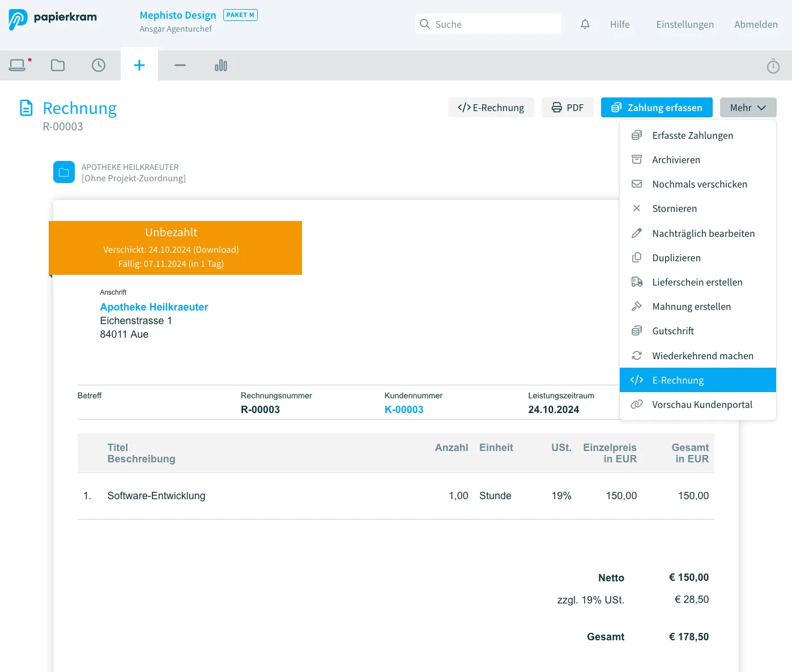Click the Software-Entwicklung line item
This screenshot has width=792, height=672.
[x=156, y=496]
